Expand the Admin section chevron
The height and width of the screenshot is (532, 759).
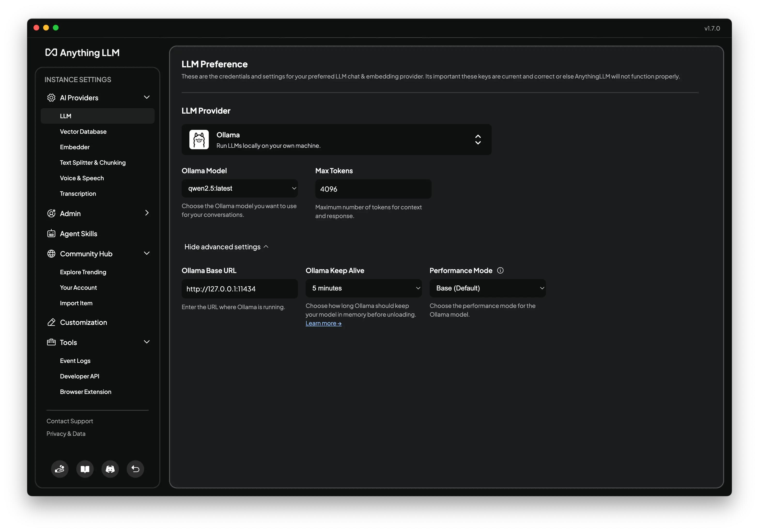coord(147,213)
